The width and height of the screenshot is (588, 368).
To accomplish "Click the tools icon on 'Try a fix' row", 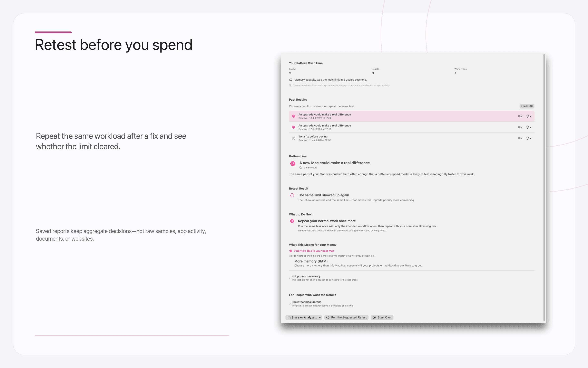I will (x=293, y=138).
